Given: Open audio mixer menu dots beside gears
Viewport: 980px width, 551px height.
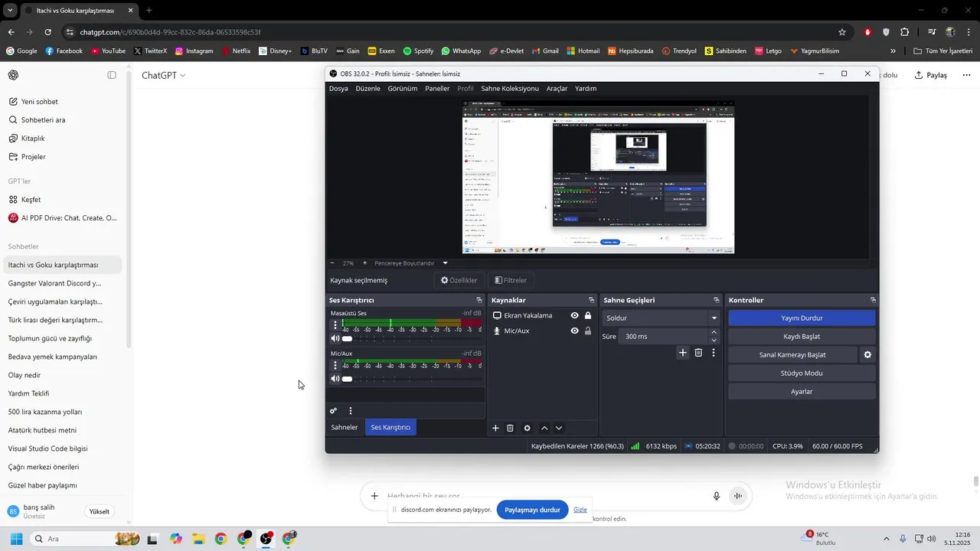Looking at the screenshot, I should pos(351,411).
